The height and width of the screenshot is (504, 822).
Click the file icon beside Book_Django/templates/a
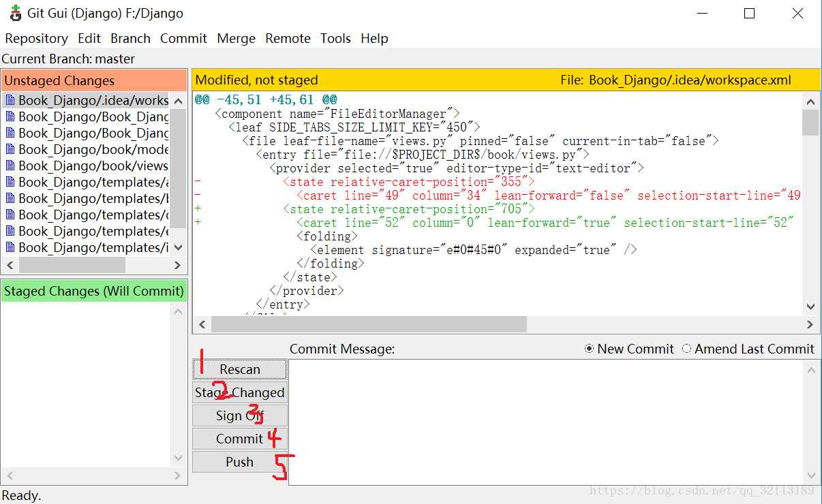tap(10, 182)
